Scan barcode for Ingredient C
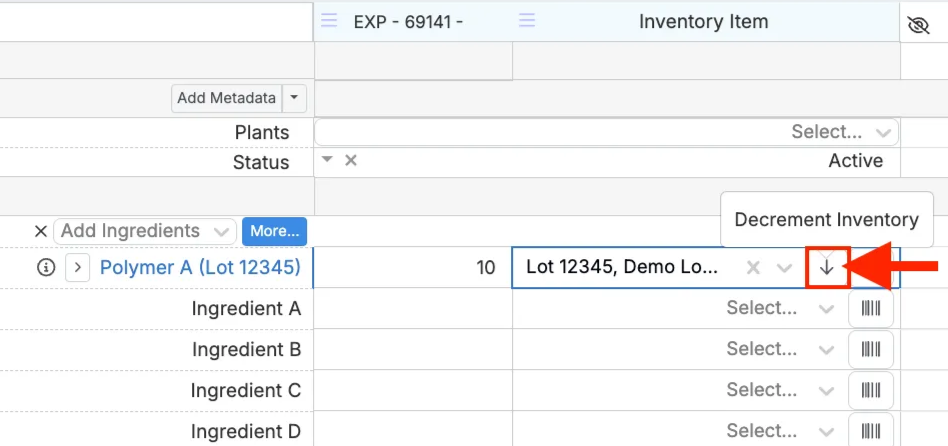The height and width of the screenshot is (446, 948). tap(871, 390)
